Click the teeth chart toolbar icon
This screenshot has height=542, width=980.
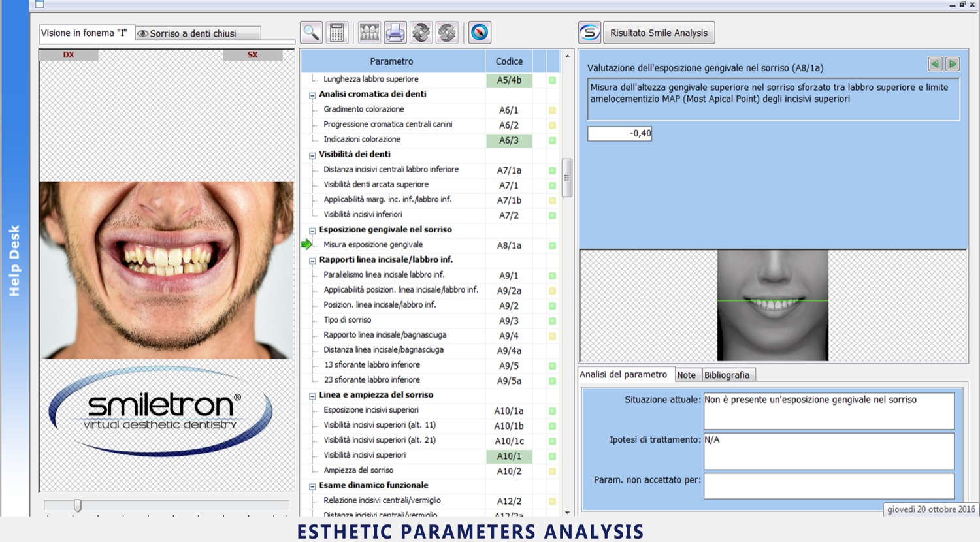369,33
